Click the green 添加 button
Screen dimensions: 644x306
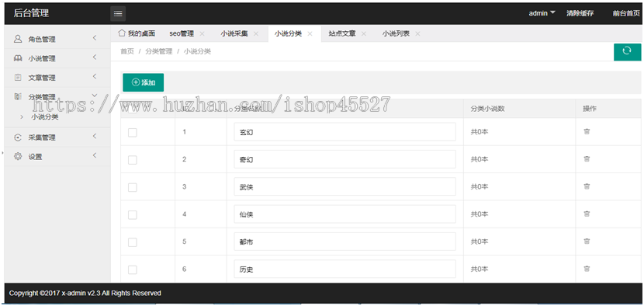(x=144, y=82)
